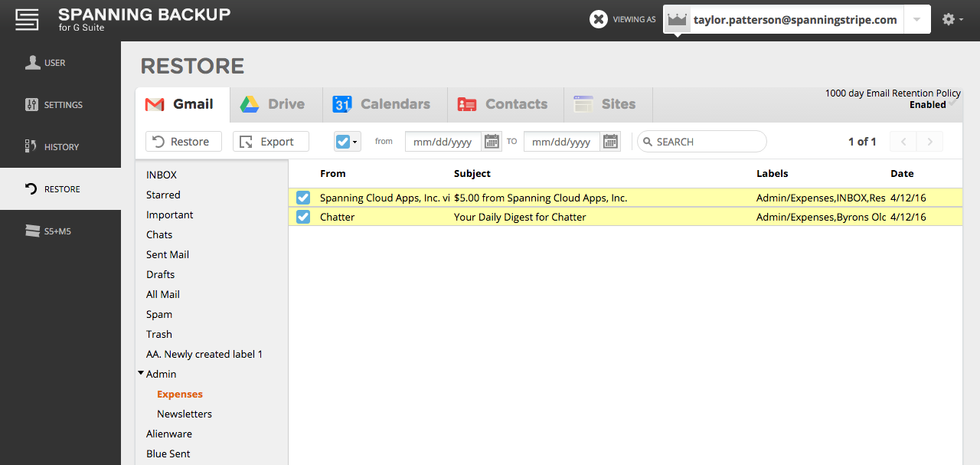Image resolution: width=980 pixels, height=465 pixels.
Task: Click the Export button
Action: click(270, 142)
